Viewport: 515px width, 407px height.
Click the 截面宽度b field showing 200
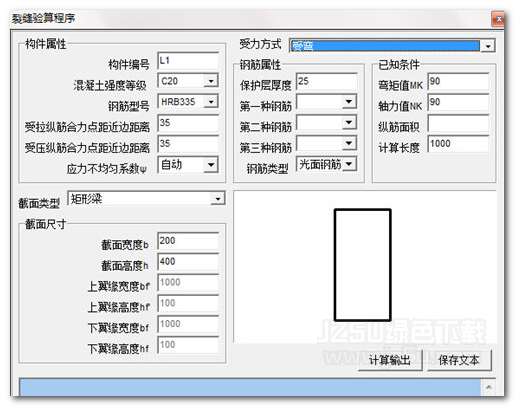click(x=188, y=241)
